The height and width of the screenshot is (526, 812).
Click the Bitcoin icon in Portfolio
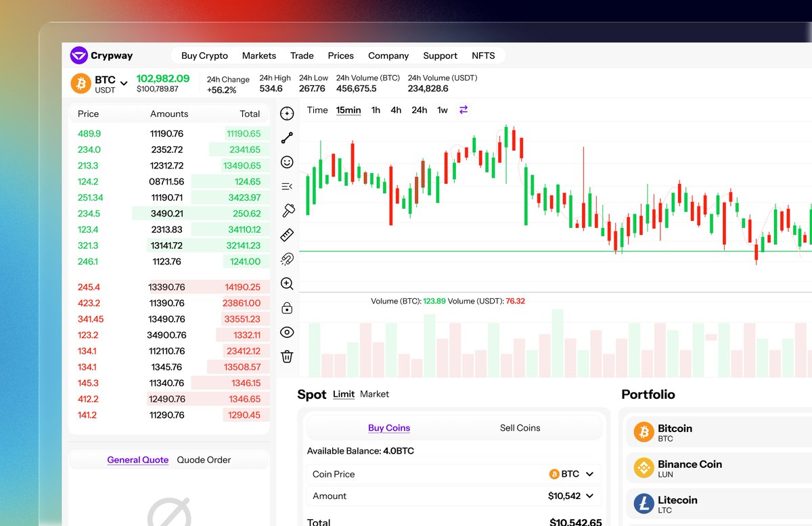644,432
